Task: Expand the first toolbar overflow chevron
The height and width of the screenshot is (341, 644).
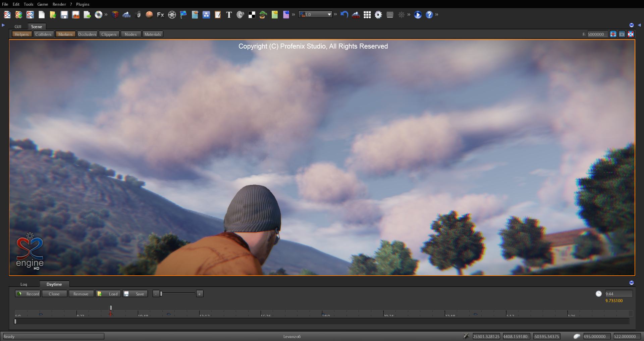Action: click(106, 14)
